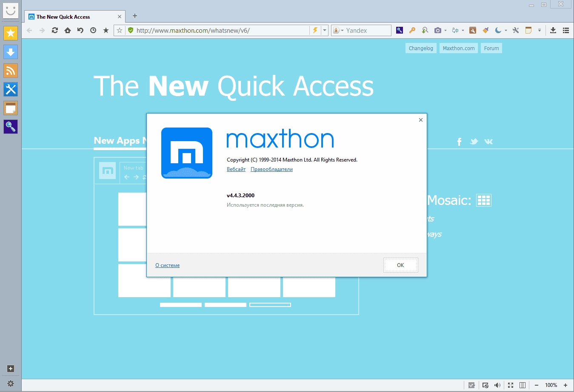Viewport: 574px width, 392px height.
Task: Expand the Translate dropdown arrow
Action: coord(463,31)
